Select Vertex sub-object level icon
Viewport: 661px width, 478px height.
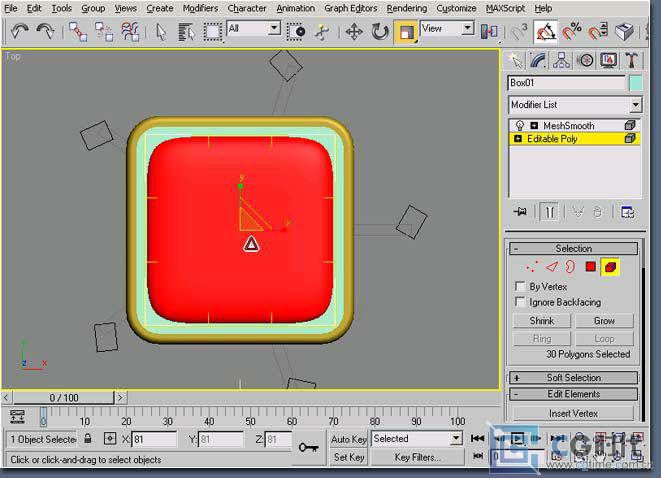coord(532,267)
